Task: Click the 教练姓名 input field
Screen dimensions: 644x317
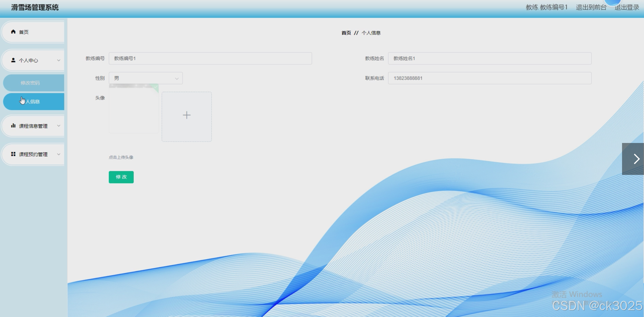Action: (489, 58)
